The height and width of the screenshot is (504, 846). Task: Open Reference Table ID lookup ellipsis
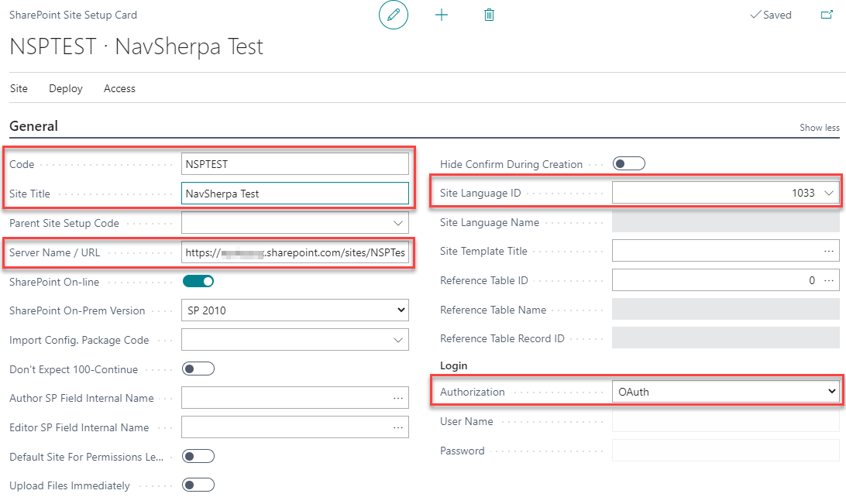829,280
